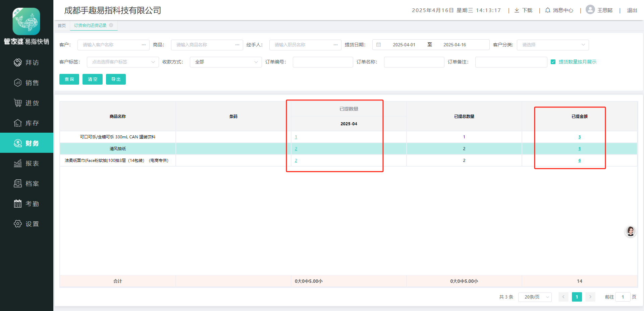Open the 设置 gear icon
The height and width of the screenshot is (311, 644).
[17, 224]
